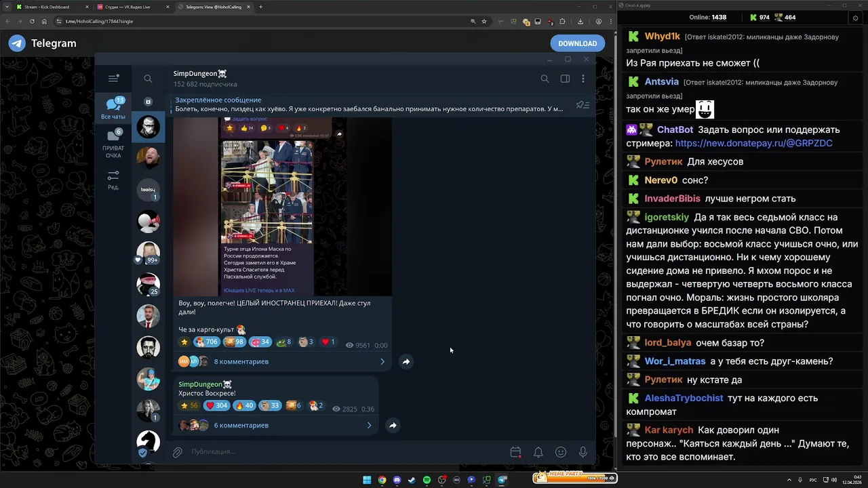868x488 pixels.
Task: Search within the SimpDungeon channel
Action: (x=545, y=79)
